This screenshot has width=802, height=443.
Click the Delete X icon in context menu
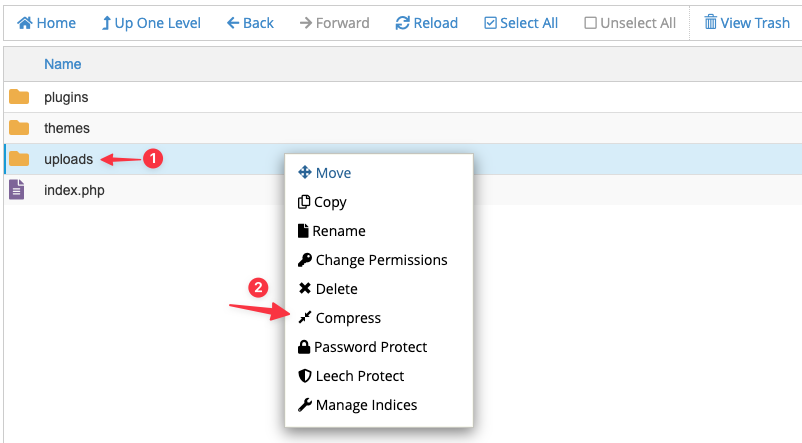[305, 289]
